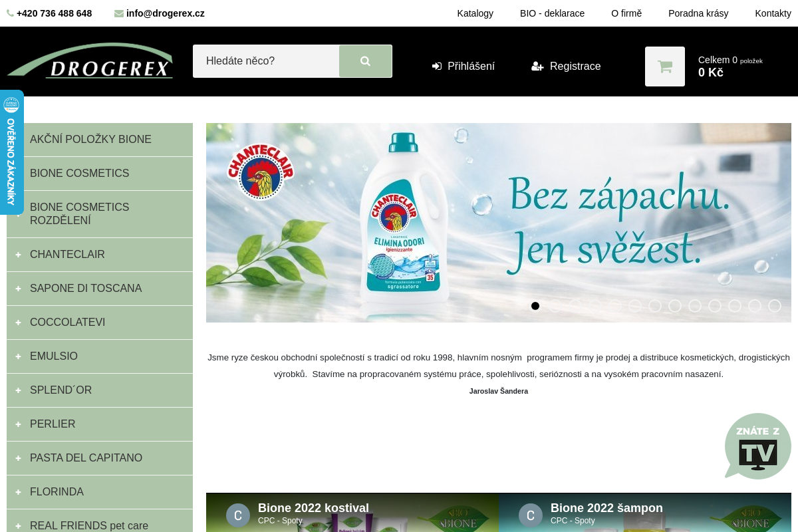Click the Drogerex logo
The height and width of the screenshot is (532, 798).
[x=90, y=61]
